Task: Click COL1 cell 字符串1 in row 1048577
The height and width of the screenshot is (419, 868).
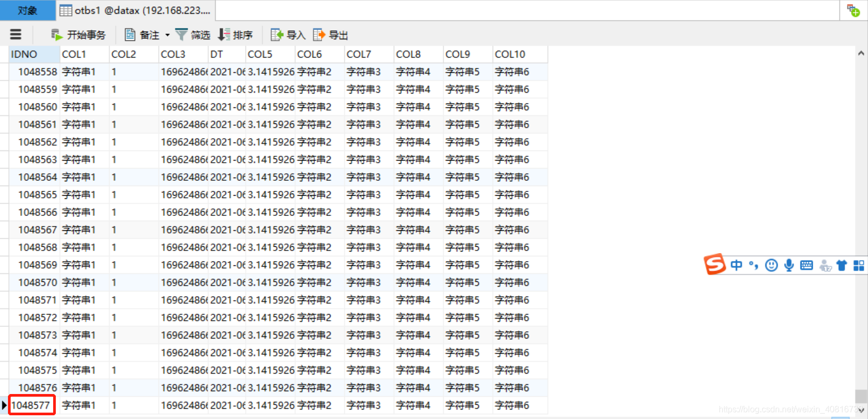Action: click(x=84, y=405)
